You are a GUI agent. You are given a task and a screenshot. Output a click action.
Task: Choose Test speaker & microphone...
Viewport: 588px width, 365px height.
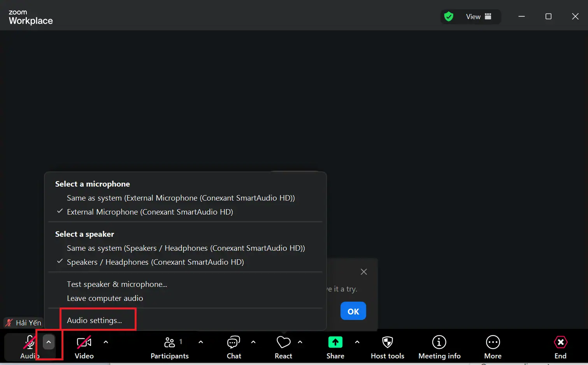point(117,284)
